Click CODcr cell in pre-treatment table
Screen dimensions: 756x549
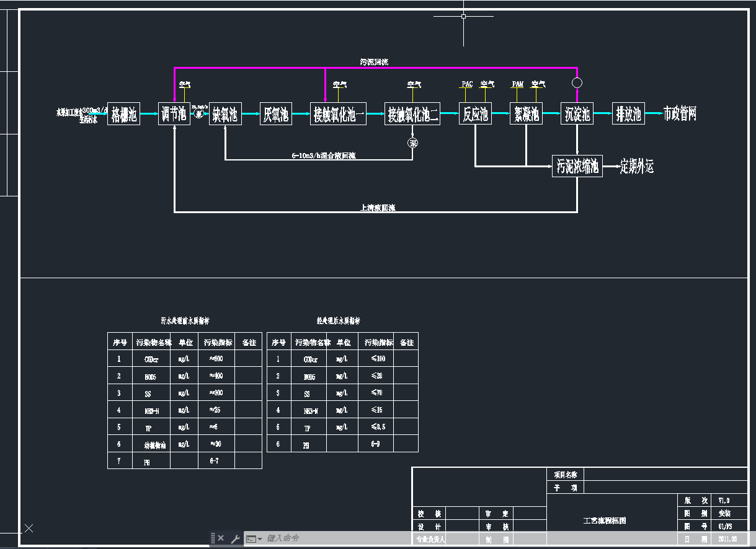151,359
